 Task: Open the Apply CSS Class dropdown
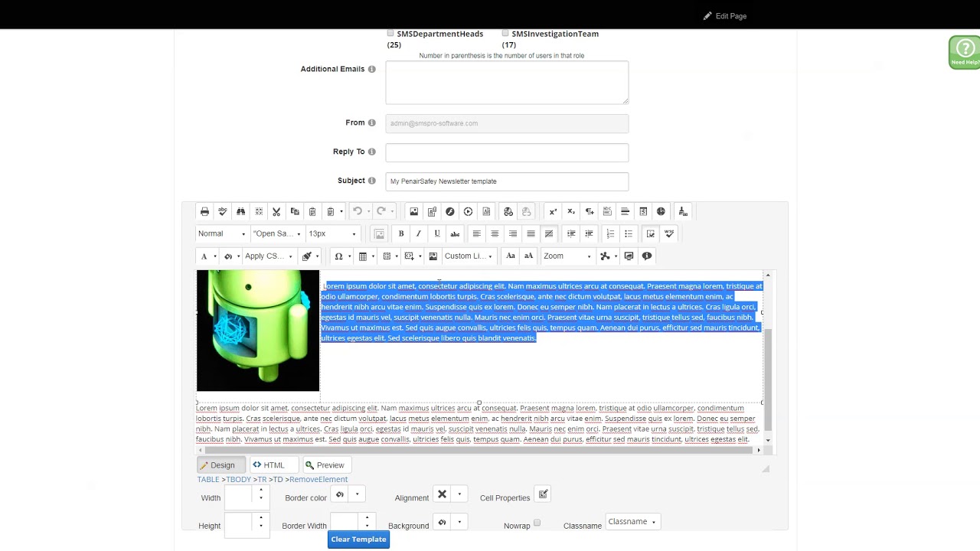[x=269, y=256]
